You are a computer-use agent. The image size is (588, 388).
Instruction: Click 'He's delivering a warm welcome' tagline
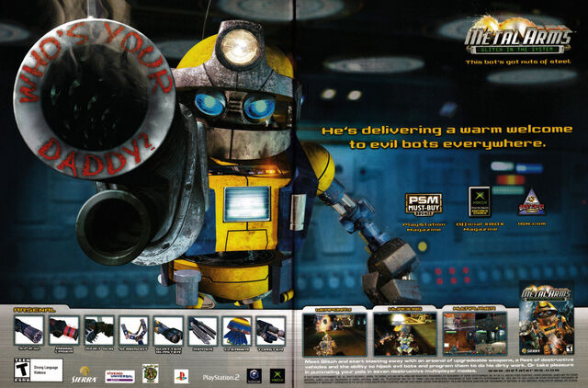tap(447, 130)
